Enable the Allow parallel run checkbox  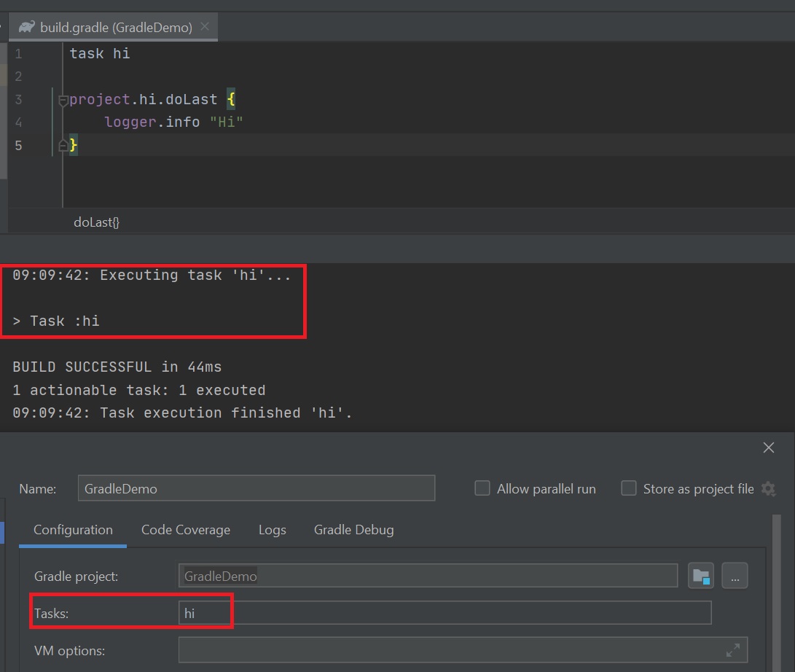pyautogui.click(x=482, y=488)
